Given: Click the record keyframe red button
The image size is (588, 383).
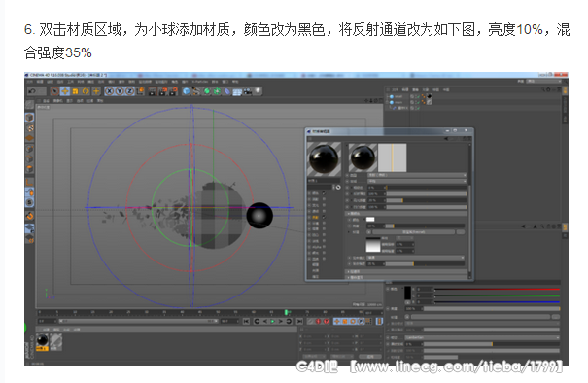Looking at the screenshot, I should point(318,321).
